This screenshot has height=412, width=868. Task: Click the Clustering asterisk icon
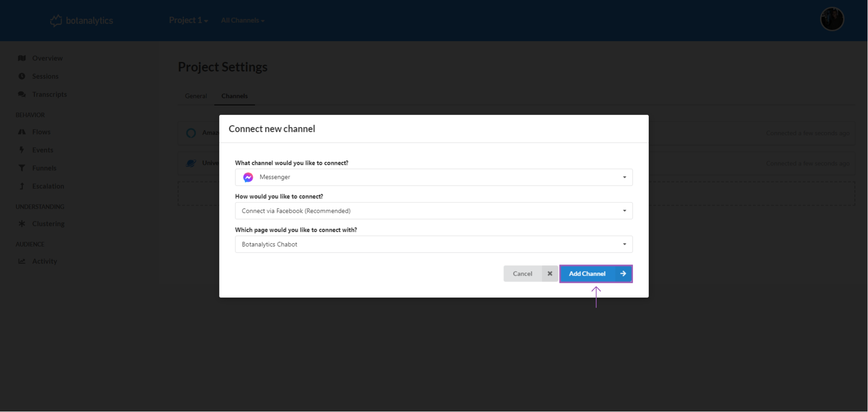[22, 224]
